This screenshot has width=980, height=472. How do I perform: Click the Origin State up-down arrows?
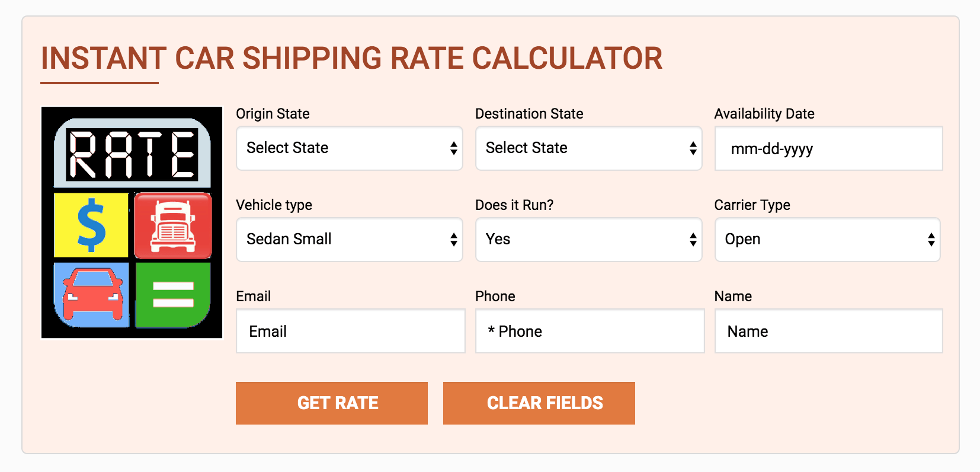[454, 148]
